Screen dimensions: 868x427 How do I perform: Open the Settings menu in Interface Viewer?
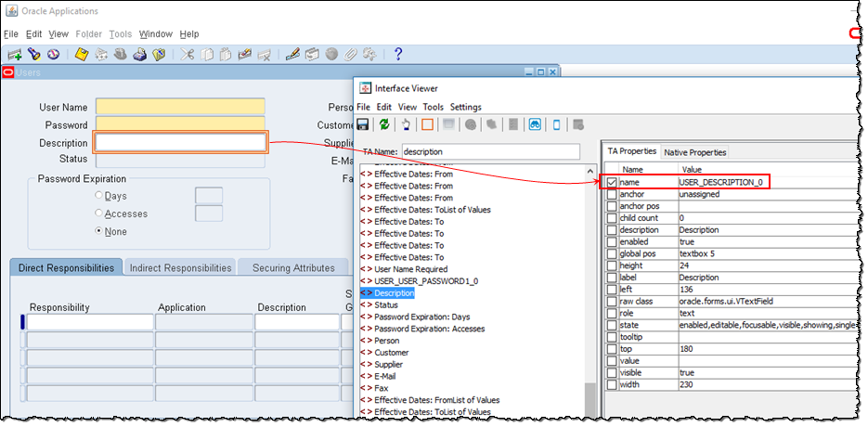pyautogui.click(x=465, y=107)
